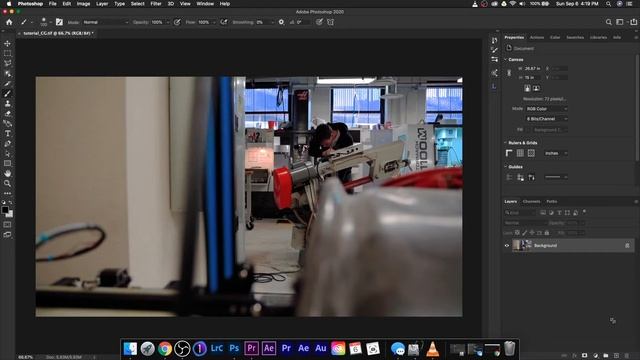Toggle pressure for size button
Screen dimensions: 640x360
tap(319, 22)
